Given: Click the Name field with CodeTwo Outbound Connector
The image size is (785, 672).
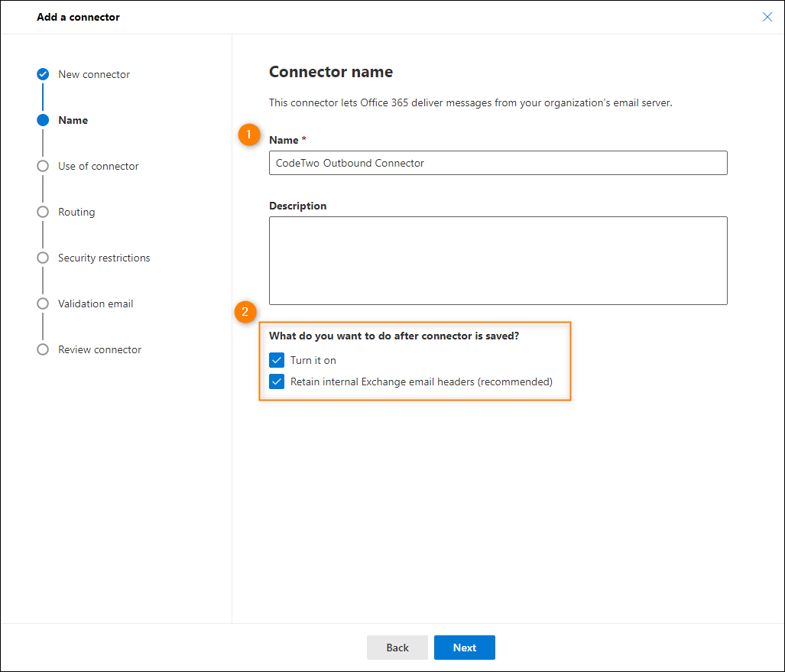Looking at the screenshot, I should (x=498, y=163).
